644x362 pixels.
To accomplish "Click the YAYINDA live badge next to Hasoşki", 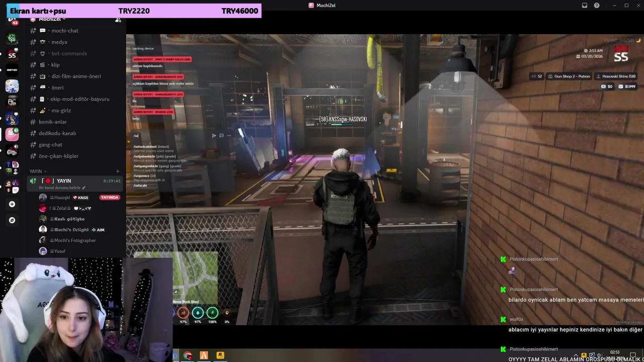I will (x=110, y=198).
